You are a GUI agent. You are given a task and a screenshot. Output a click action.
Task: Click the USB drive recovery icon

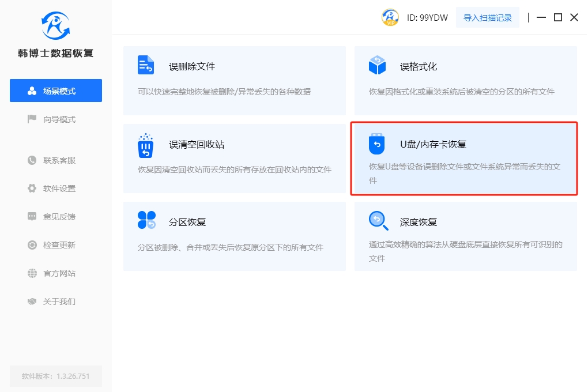(376, 144)
